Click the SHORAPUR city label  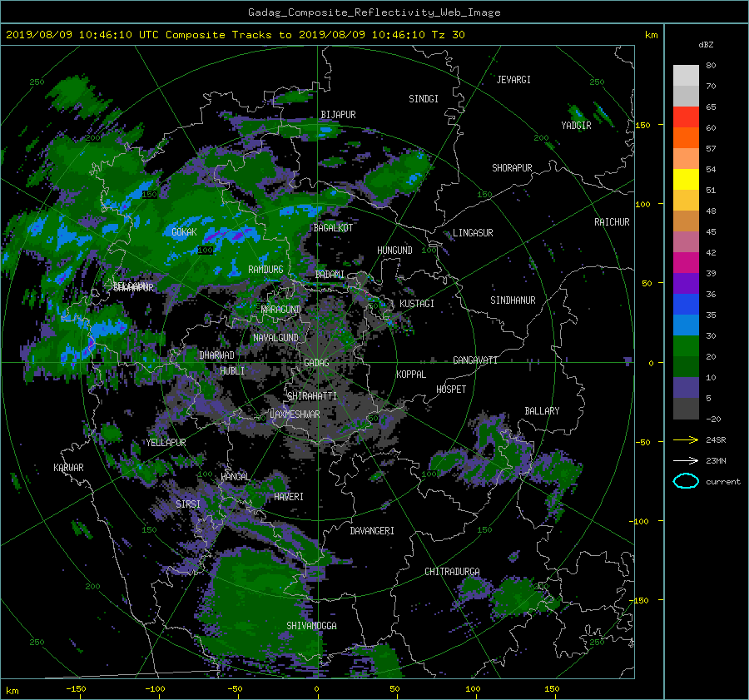click(x=512, y=168)
